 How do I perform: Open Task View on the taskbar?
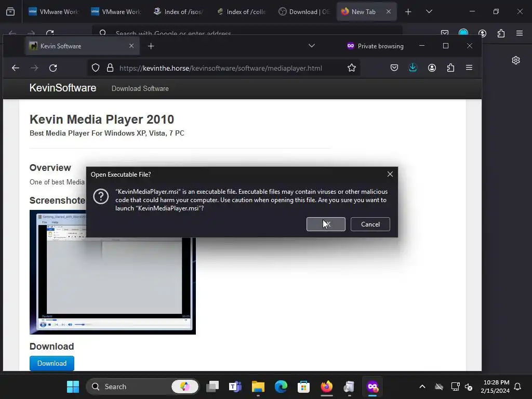pos(212,387)
